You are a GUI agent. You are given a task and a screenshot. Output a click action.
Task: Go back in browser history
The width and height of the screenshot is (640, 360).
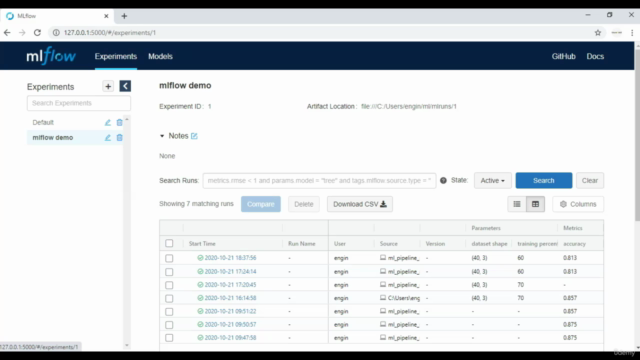click(x=7, y=33)
